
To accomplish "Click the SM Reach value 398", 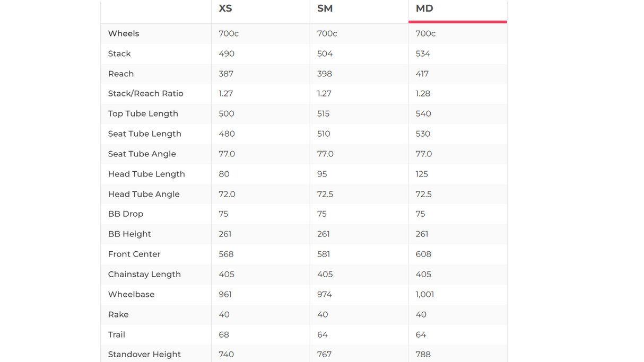I will coord(325,74).
